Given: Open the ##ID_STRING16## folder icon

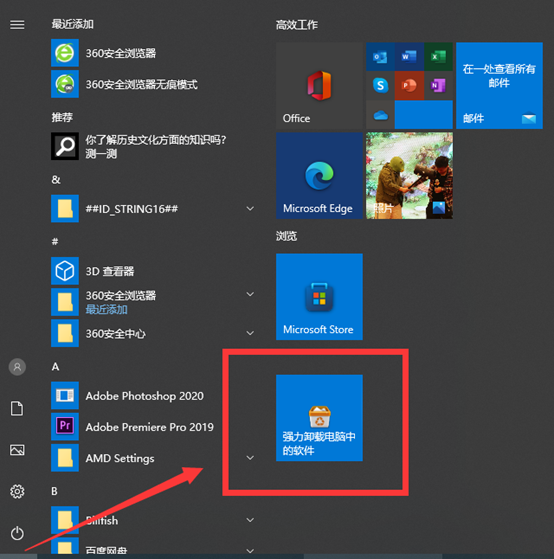Looking at the screenshot, I should coord(65,209).
